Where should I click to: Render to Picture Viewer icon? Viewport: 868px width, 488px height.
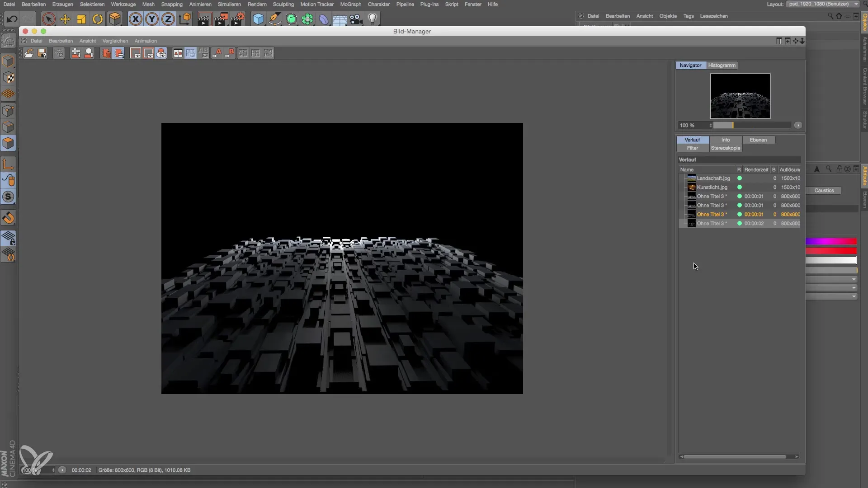click(221, 19)
